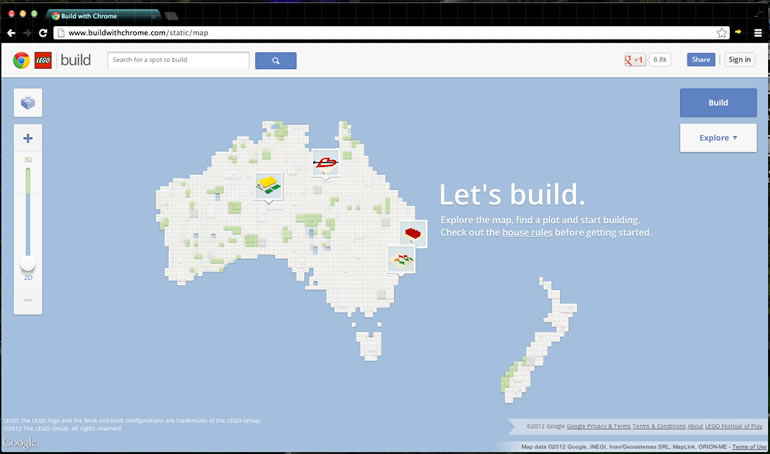Screen dimensions: 770x454
Task: Select the Build with Chrome tab
Action: [103, 16]
